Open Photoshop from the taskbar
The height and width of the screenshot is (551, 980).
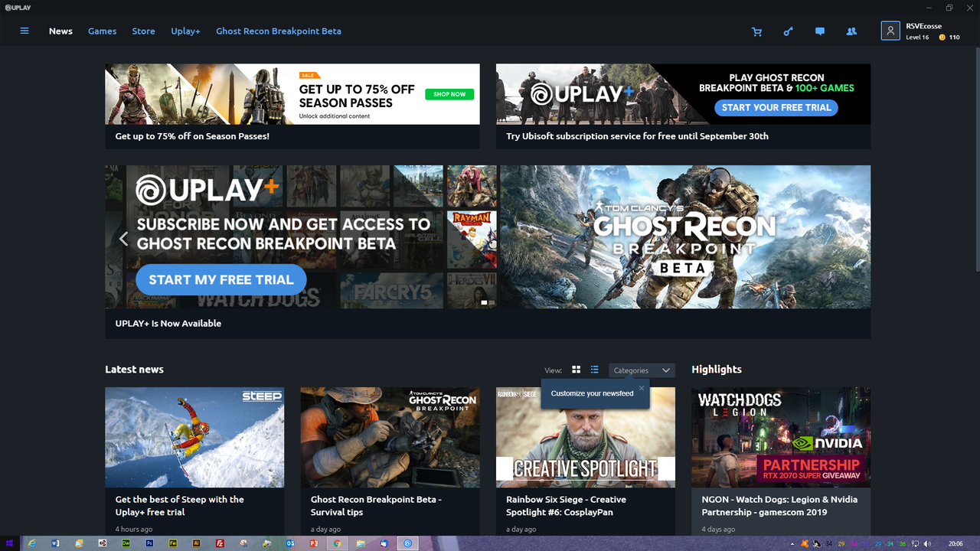tap(149, 543)
